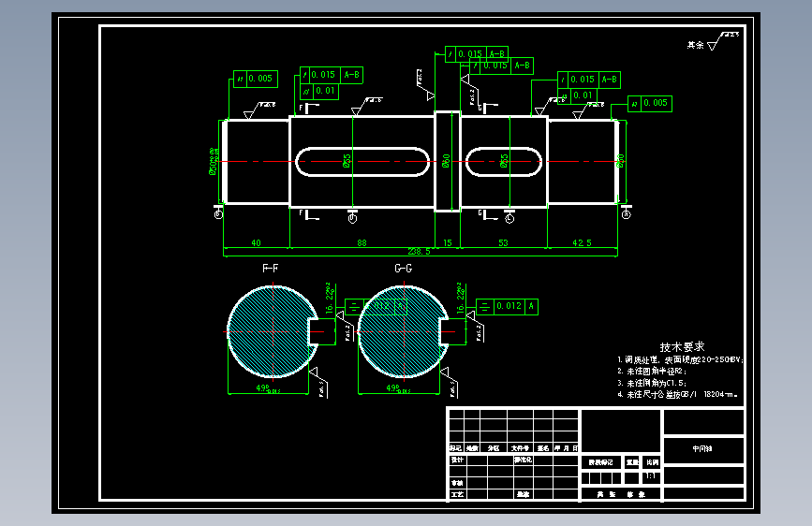Click note 2 about fillet radius R2
Viewport: 812px width, 526px height.
pyautogui.click(x=652, y=372)
